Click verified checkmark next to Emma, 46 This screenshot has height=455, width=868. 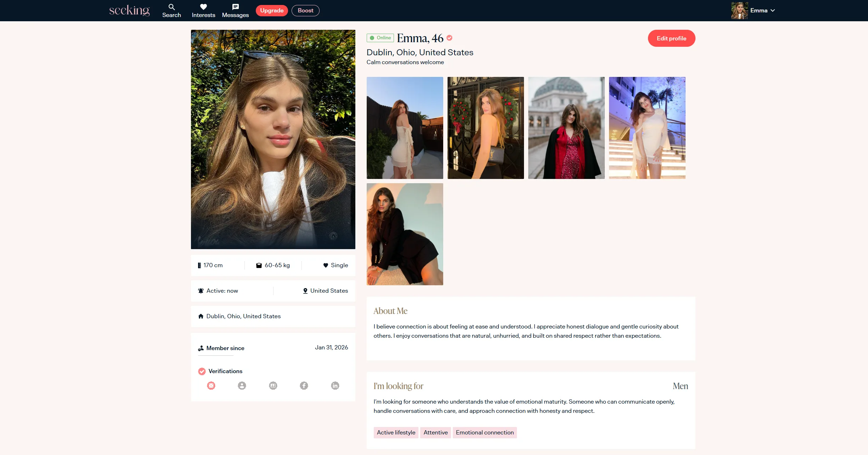click(449, 38)
